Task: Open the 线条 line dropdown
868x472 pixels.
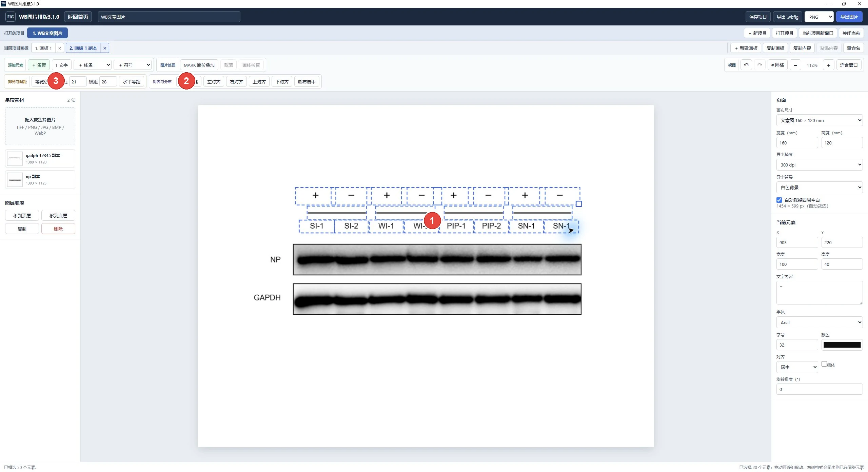Action: point(93,65)
